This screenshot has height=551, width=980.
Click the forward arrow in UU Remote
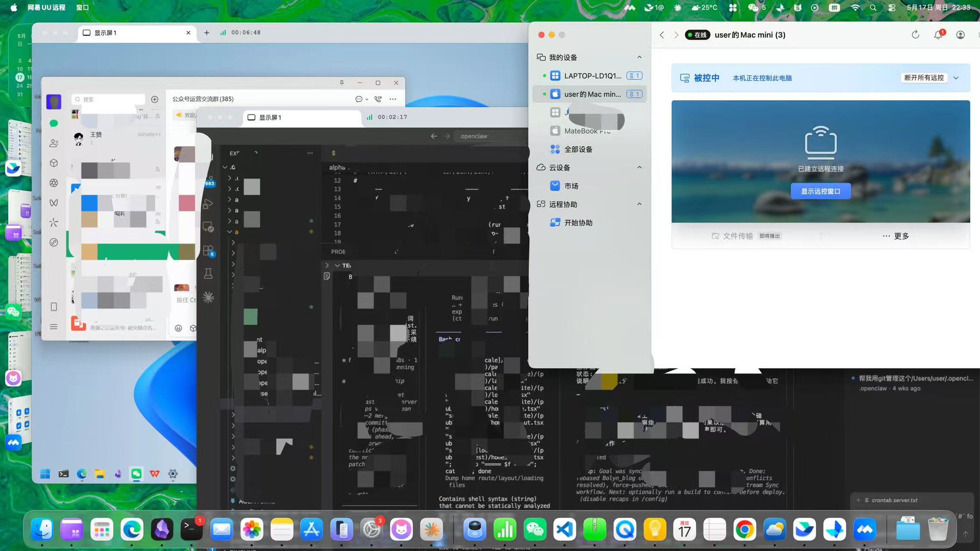pyautogui.click(x=676, y=35)
